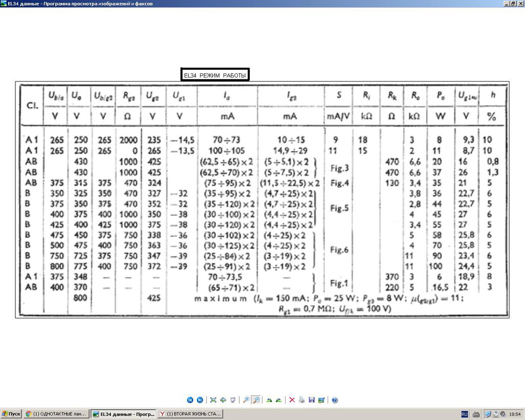Open the viewer's Help
The width and height of the screenshot is (525, 420).
(335, 400)
